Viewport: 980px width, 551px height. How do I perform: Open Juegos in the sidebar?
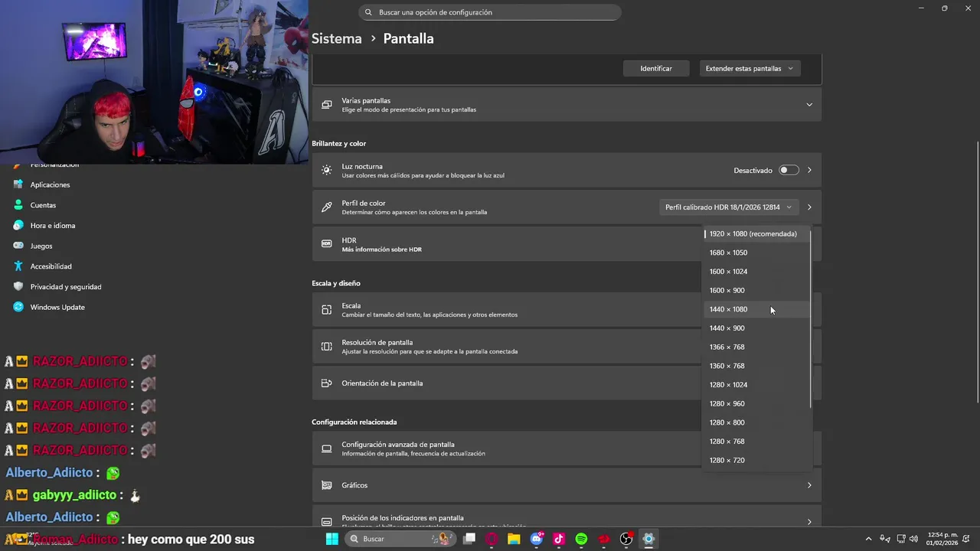pyautogui.click(x=41, y=246)
